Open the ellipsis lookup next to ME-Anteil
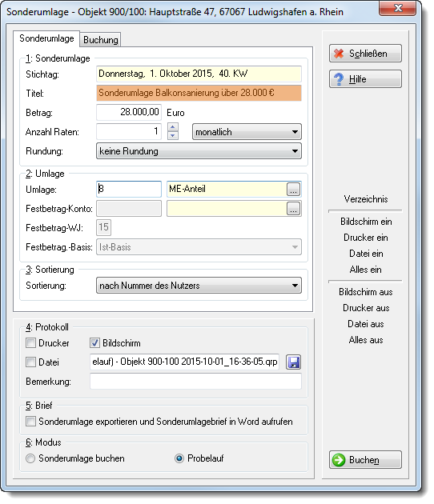This screenshot has height=504, width=434. (x=293, y=190)
